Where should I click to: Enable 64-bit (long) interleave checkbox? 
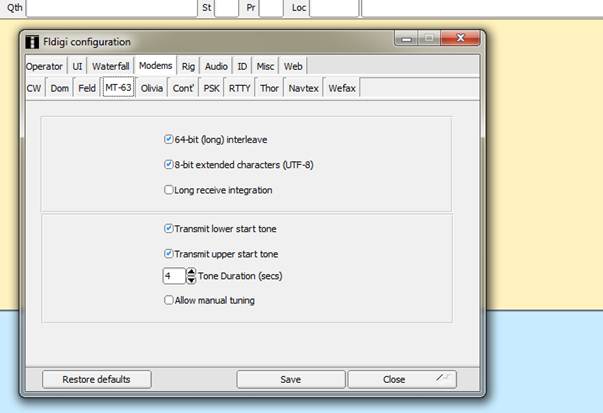pyautogui.click(x=168, y=140)
